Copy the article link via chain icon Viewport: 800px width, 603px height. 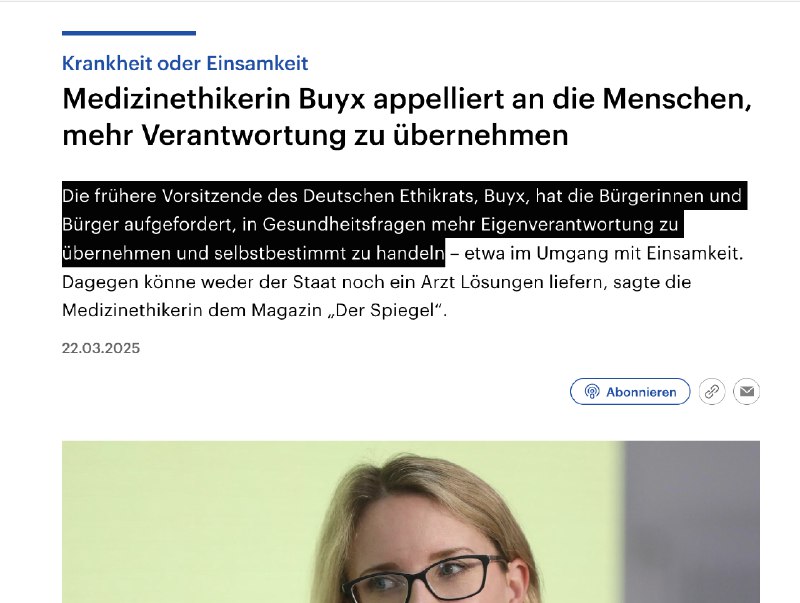pyautogui.click(x=712, y=392)
